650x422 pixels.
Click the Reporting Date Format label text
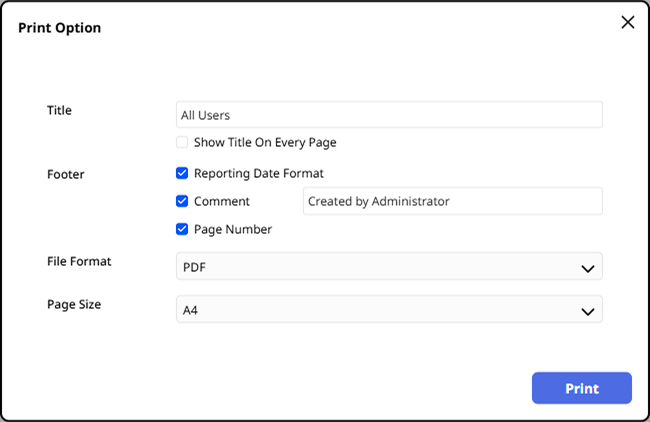(259, 173)
